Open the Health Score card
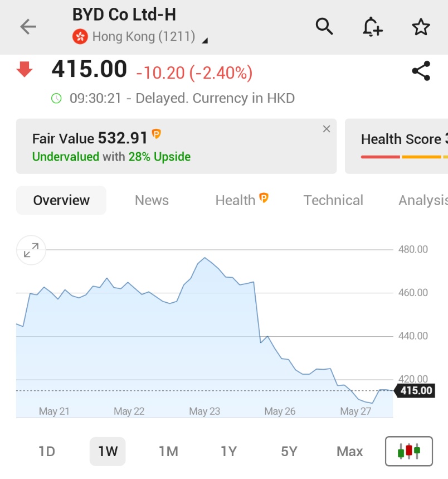This screenshot has width=448, height=479. click(396, 146)
